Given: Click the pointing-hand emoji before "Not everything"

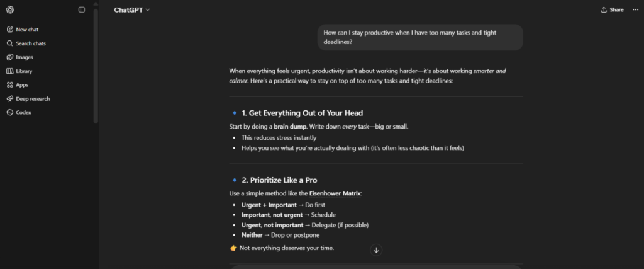Looking at the screenshot, I should [x=234, y=248].
